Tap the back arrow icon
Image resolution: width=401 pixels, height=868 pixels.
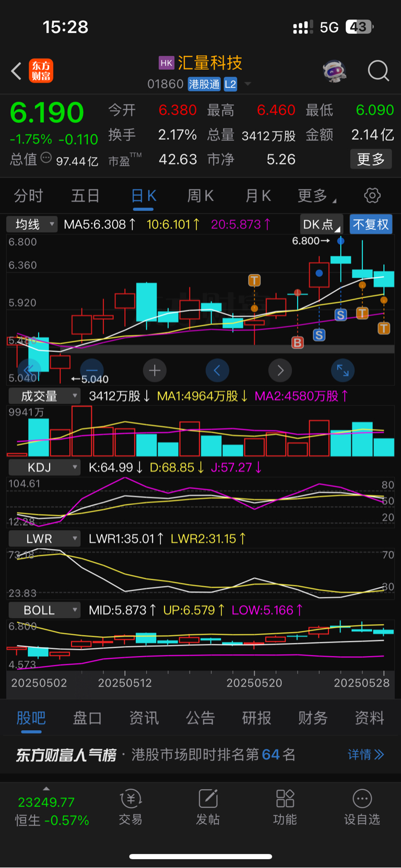(x=16, y=71)
